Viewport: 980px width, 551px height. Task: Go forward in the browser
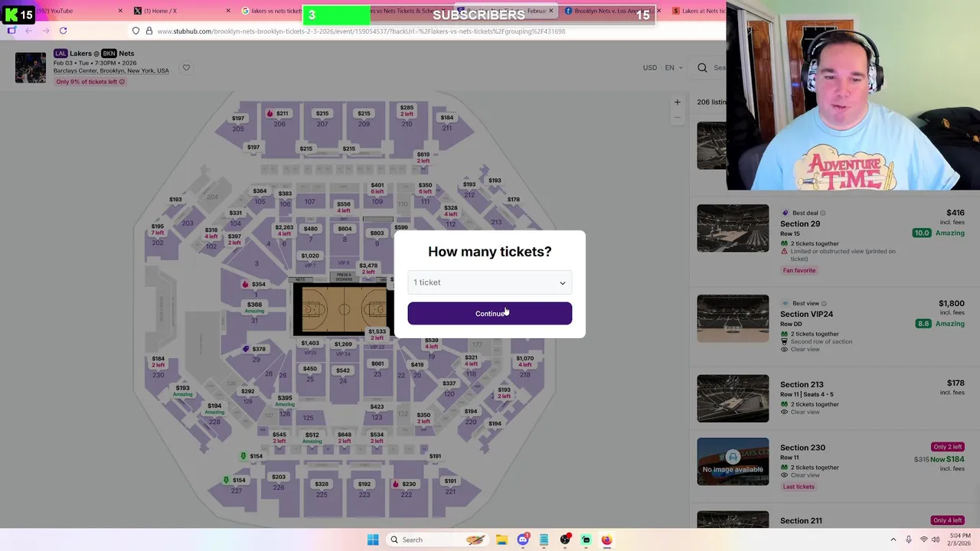(x=45, y=31)
